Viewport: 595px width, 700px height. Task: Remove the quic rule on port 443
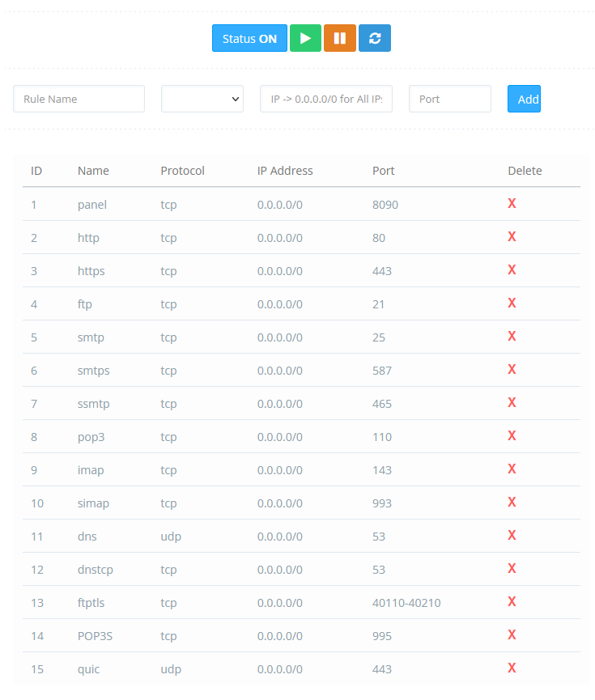(x=512, y=668)
